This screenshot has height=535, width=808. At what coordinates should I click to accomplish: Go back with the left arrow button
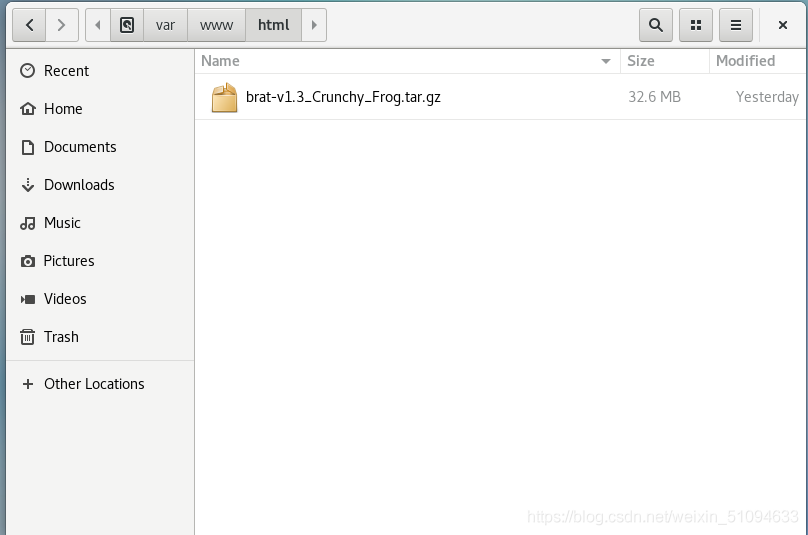point(29,25)
